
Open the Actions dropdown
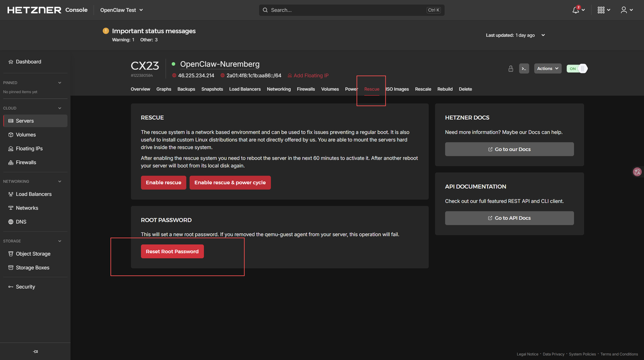547,68
